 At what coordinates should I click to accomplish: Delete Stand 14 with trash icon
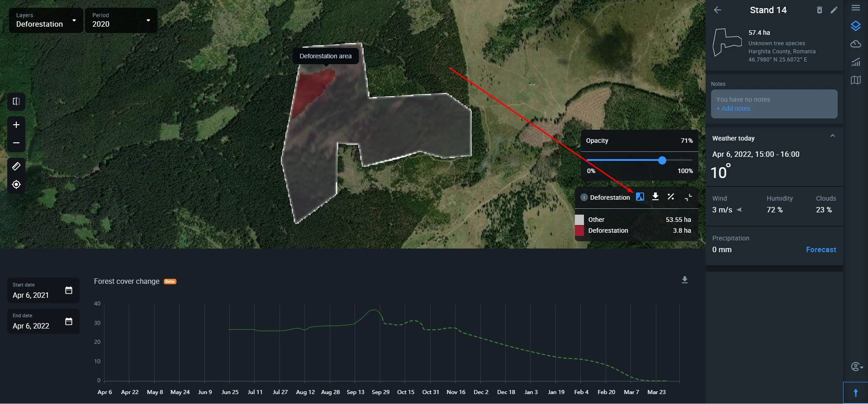[819, 10]
